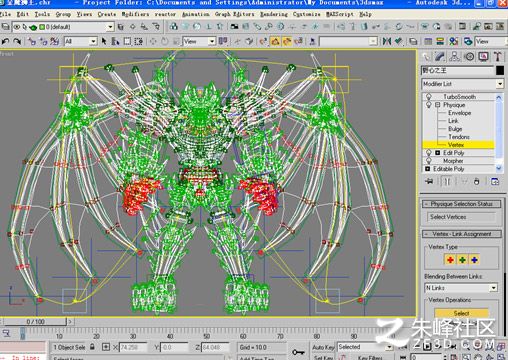This screenshot has height=360, width=508.
Task: Select the Select Object arrow tool
Action: pyautogui.click(x=104, y=41)
